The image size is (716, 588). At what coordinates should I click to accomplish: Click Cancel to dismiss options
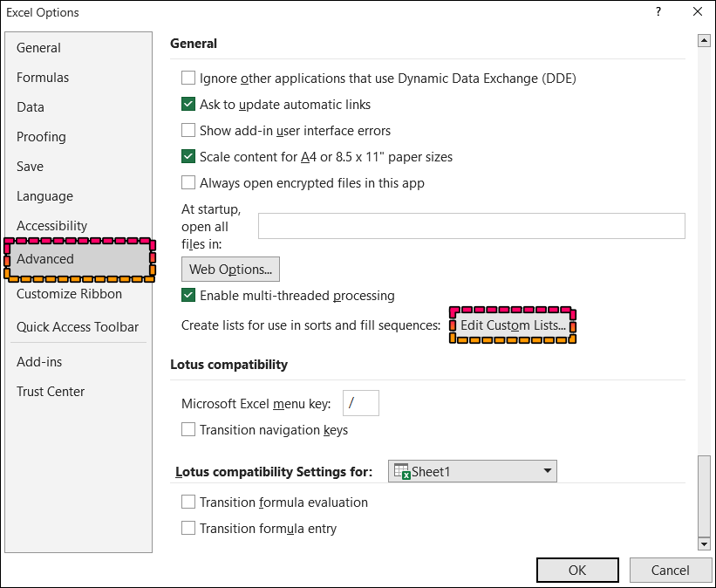click(670, 571)
